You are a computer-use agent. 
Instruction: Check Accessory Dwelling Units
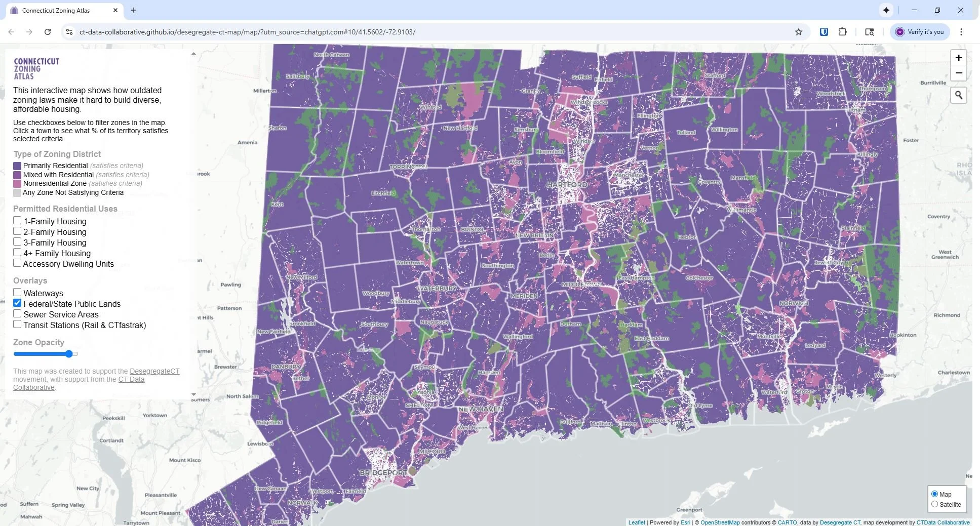coord(17,263)
